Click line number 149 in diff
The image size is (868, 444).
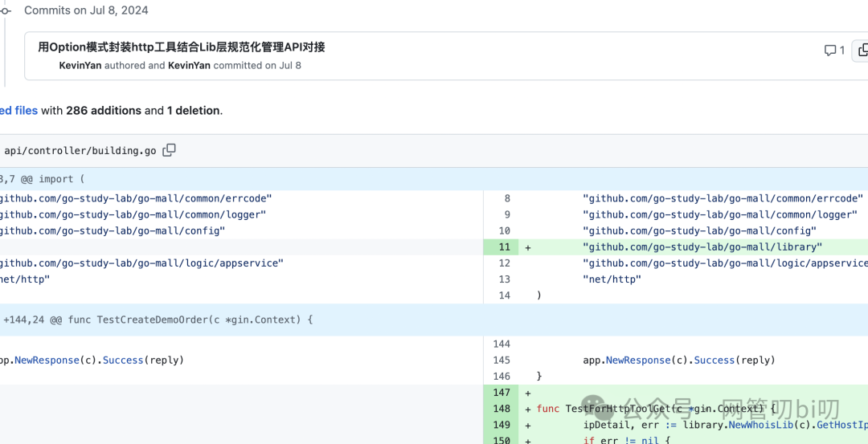[x=502, y=425]
